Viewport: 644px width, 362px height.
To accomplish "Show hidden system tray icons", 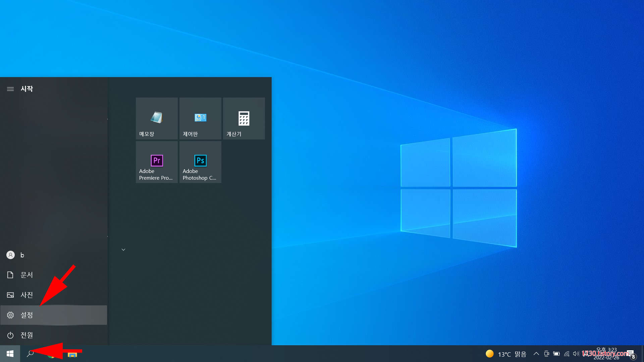I will [536, 354].
